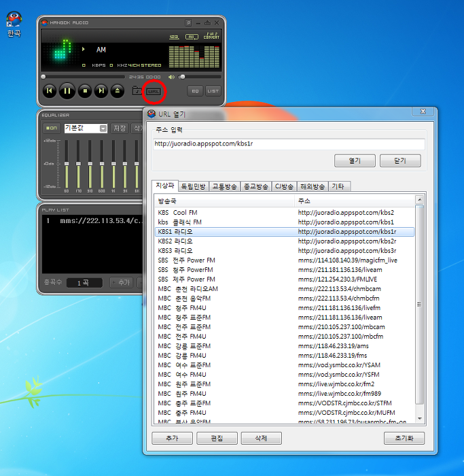
Task: Expand the 기본값 equalizer preset dropdown
Action: [103, 129]
